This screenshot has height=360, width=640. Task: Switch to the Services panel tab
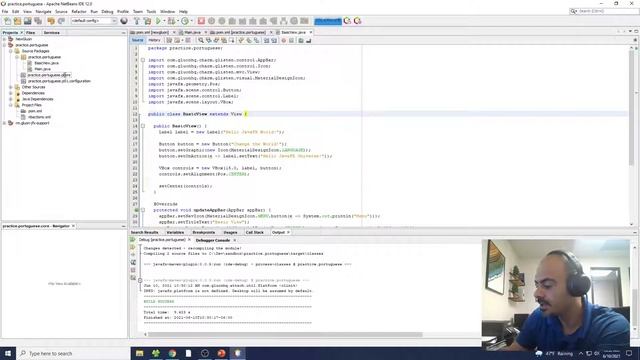[x=51, y=32]
